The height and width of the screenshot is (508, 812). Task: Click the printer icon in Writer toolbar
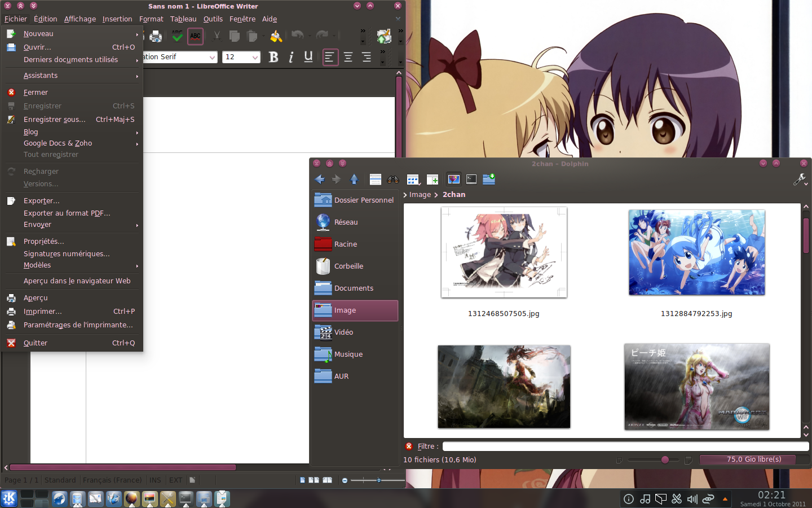[x=156, y=37]
